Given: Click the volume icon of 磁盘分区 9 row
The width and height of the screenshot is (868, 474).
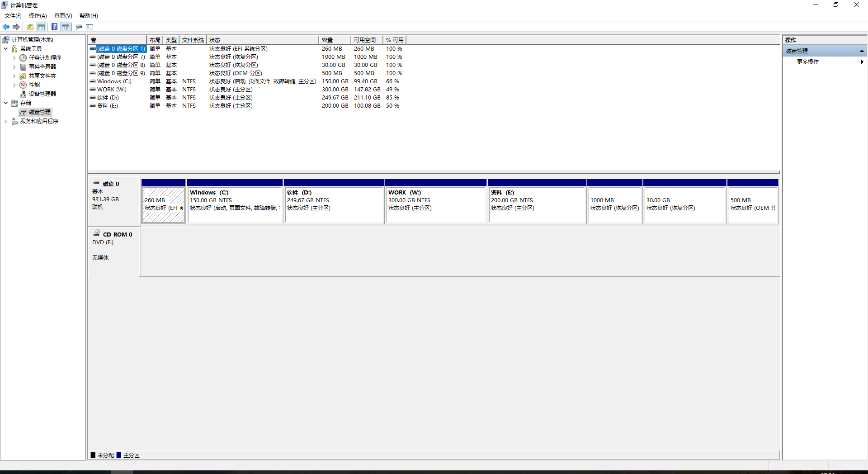Looking at the screenshot, I should (93, 73).
